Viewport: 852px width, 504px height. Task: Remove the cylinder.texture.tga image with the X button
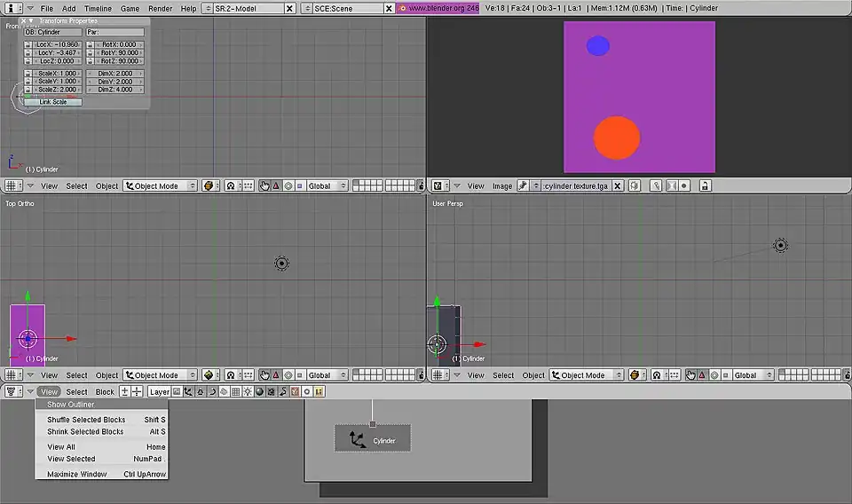(619, 186)
